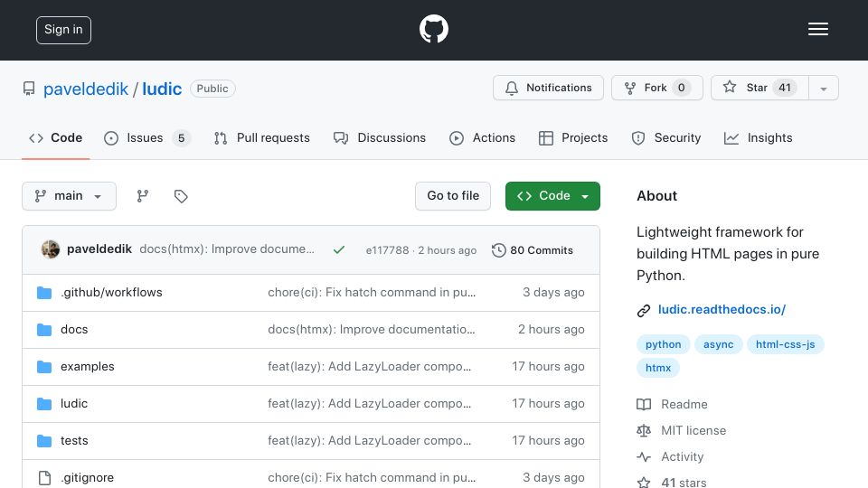
Task: Open the paveldedik commit author name
Action: click(99, 249)
